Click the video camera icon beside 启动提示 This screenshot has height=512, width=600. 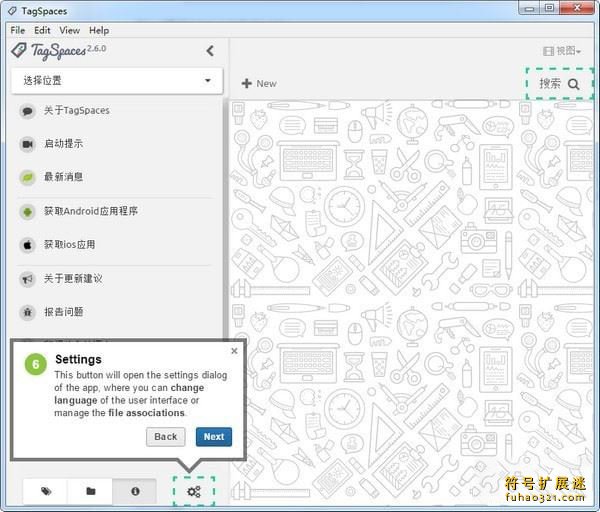pos(28,144)
